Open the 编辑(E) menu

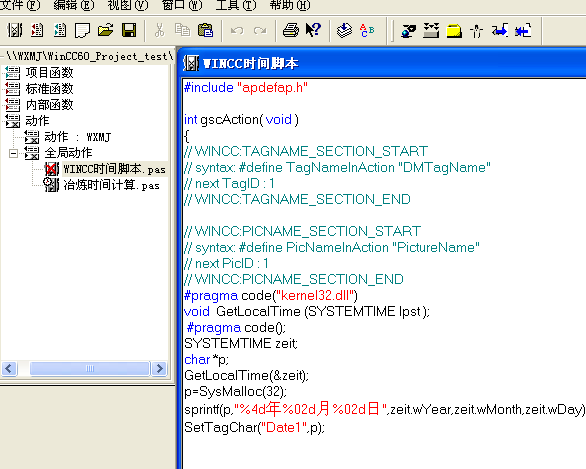pos(74,5)
